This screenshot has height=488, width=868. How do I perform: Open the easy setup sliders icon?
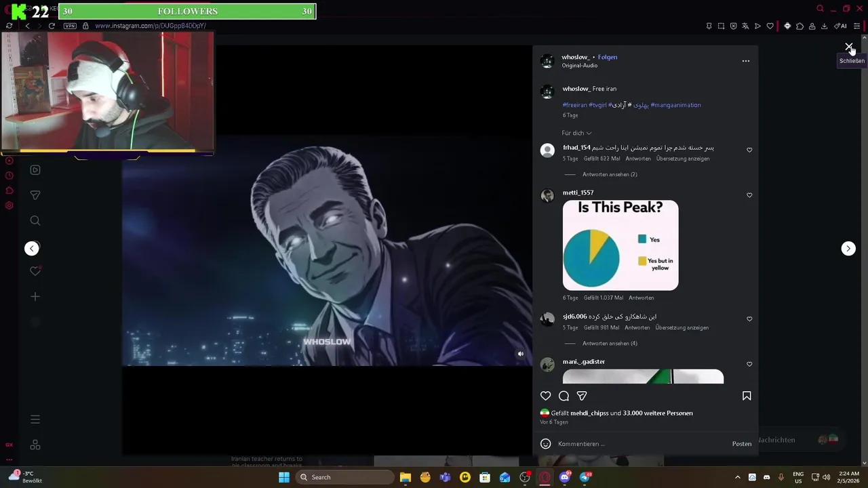click(x=857, y=26)
